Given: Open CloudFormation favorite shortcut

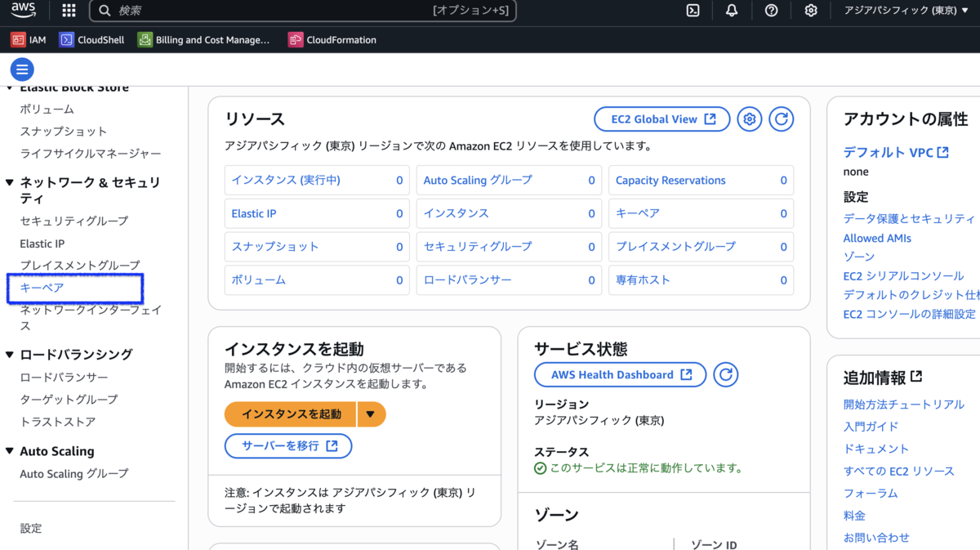Looking at the screenshot, I should (332, 39).
